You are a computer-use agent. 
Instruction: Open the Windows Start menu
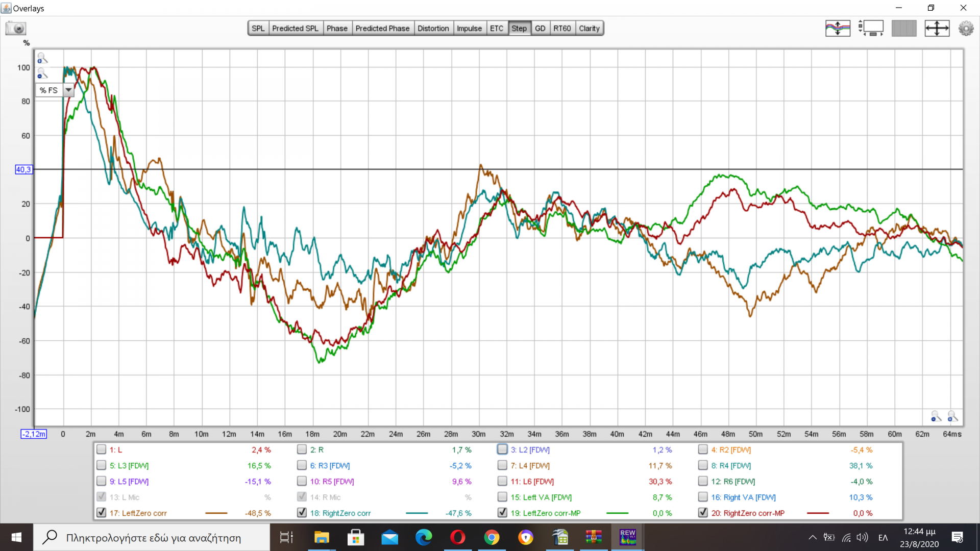16,537
